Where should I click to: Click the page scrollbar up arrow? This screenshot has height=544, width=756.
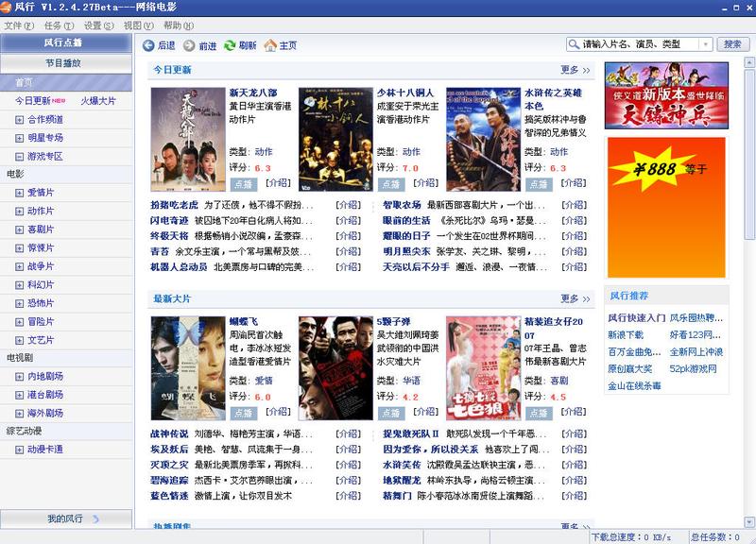tap(749, 62)
